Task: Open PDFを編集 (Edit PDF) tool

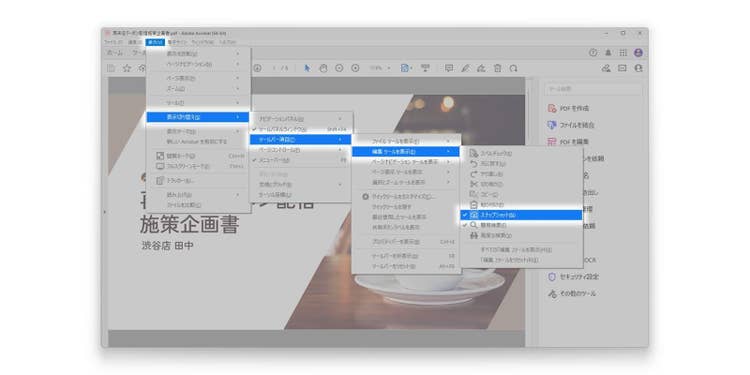Action: pos(569,142)
